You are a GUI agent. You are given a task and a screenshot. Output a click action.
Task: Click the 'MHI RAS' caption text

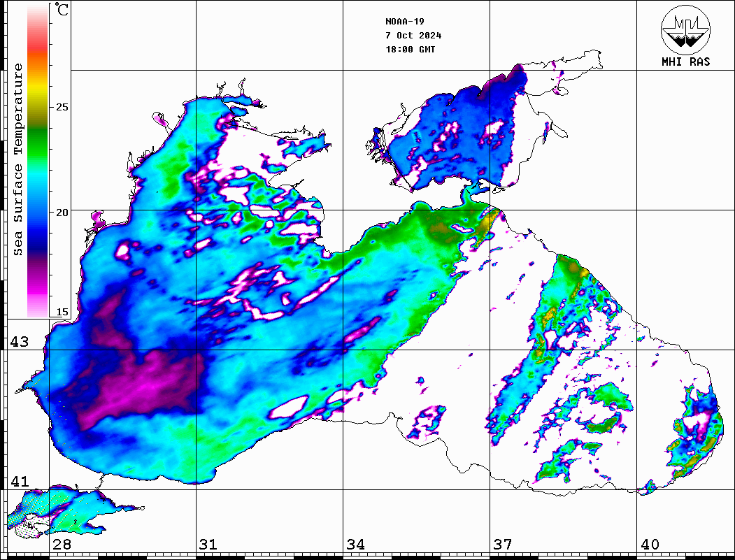pos(685,62)
